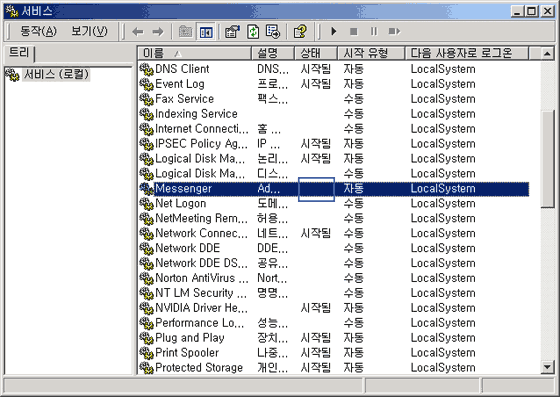
Task: Open the Properties toolbar icon
Action: coord(232,32)
